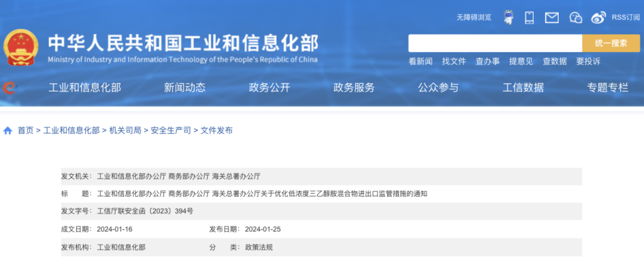Open the RSS订阅 link
Viewport: 644px width, 264px height.
point(626,17)
